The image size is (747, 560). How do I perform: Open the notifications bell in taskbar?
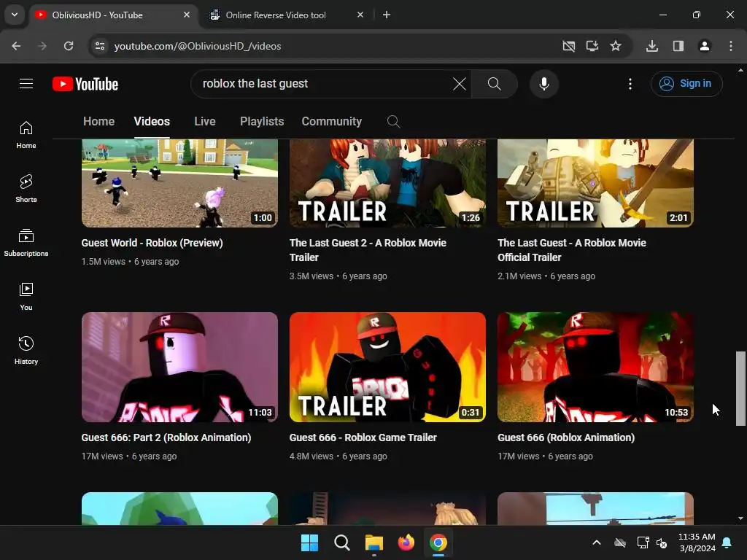click(x=727, y=542)
